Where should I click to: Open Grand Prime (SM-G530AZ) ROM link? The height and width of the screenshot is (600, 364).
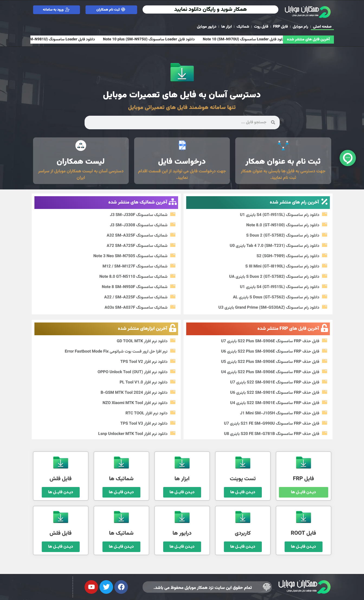pos(269,307)
